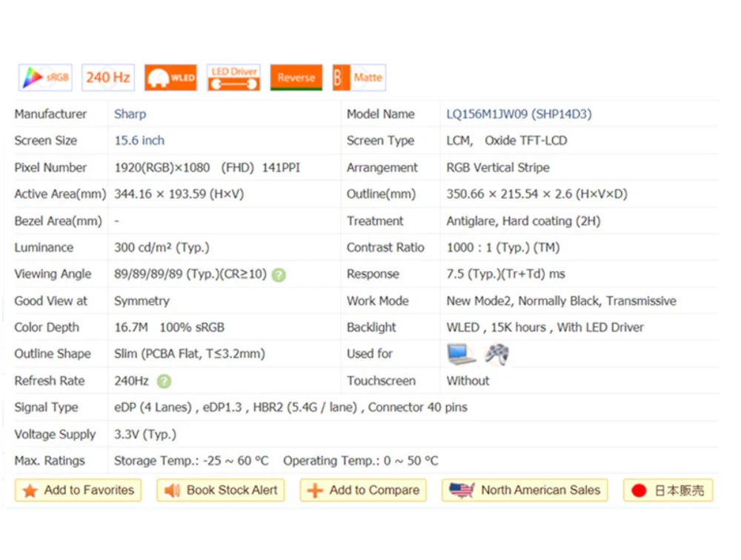This screenshot has height=560, width=741.
Task: Click the Reverse badge
Action: pyautogui.click(x=296, y=78)
